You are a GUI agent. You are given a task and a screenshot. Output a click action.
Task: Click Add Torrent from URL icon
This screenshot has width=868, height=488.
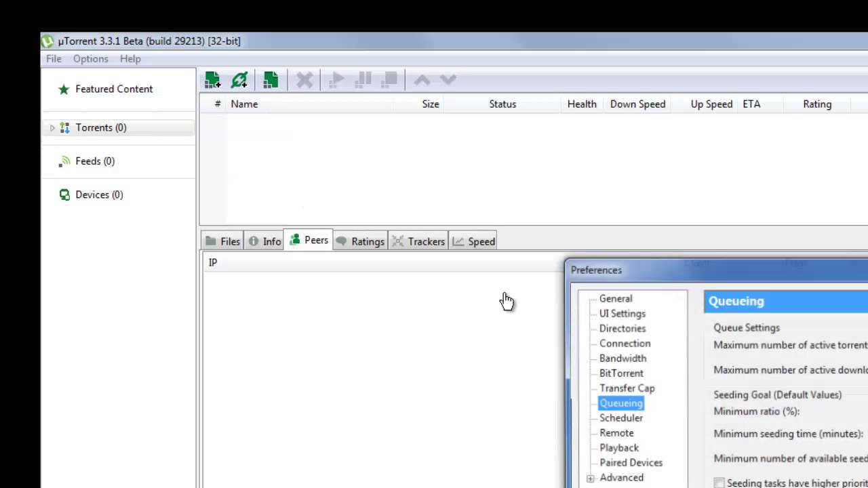[239, 80]
